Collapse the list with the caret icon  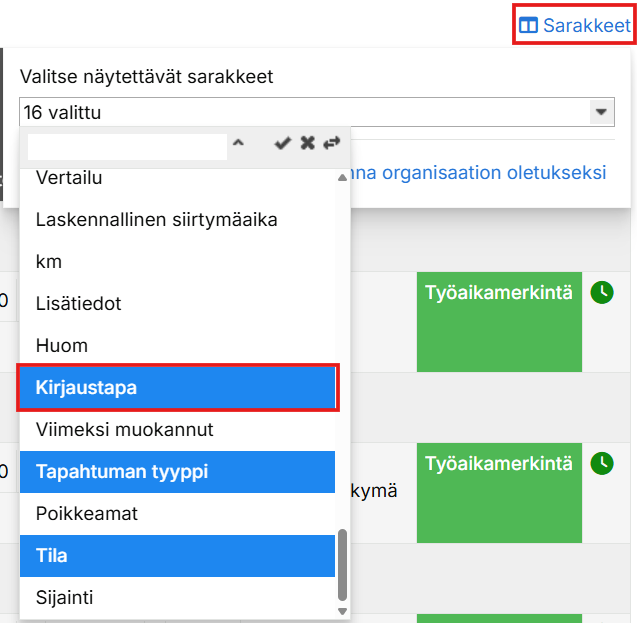tap(238, 144)
